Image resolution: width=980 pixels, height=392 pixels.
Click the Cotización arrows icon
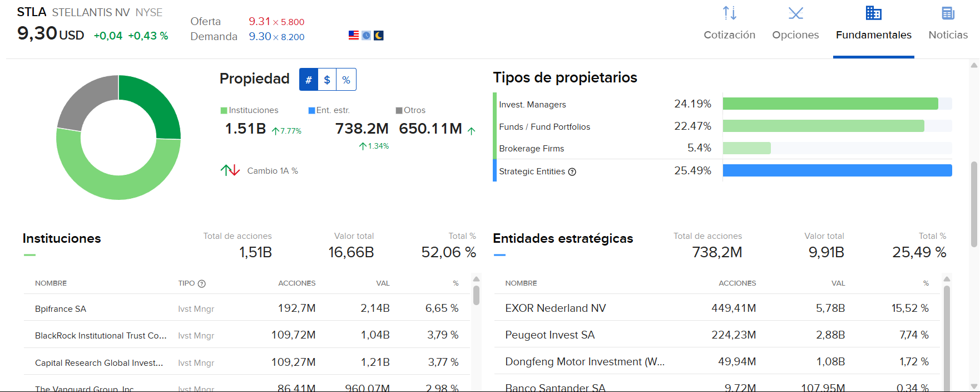pyautogui.click(x=729, y=13)
